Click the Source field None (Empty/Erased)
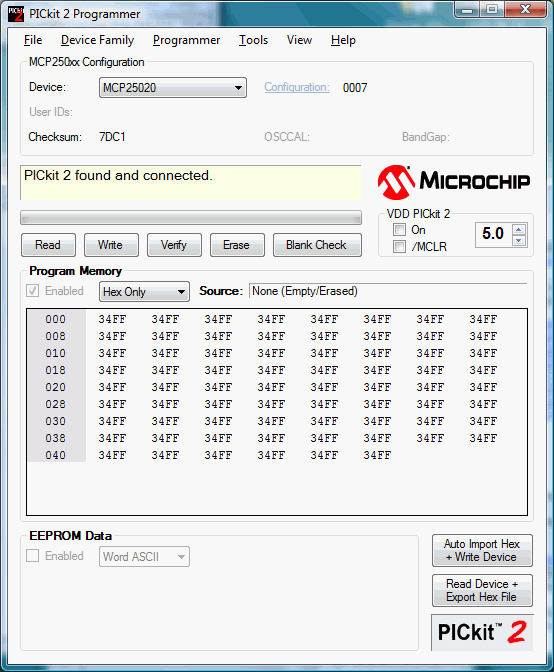 click(x=388, y=291)
